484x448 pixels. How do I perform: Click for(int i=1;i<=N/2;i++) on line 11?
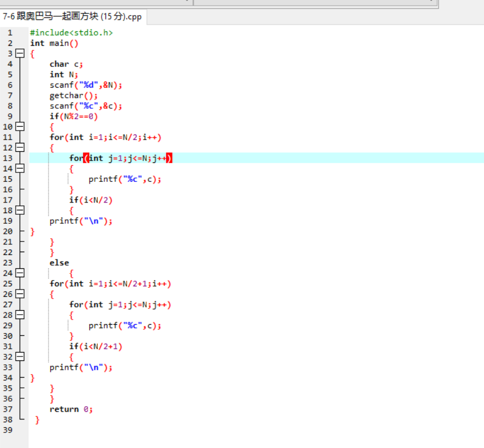click(106, 137)
